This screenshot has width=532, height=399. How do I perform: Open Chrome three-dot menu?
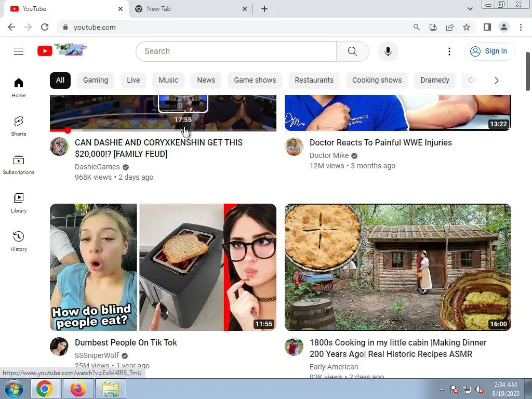(x=521, y=27)
